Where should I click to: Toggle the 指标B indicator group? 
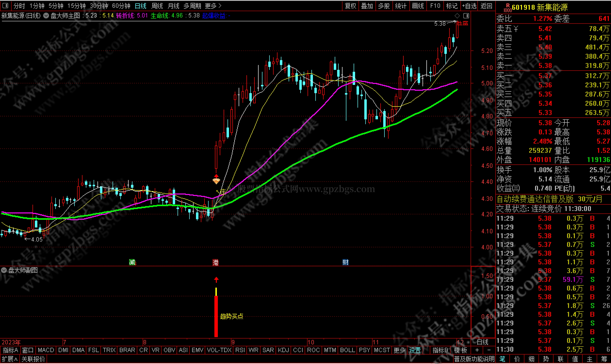440,350
